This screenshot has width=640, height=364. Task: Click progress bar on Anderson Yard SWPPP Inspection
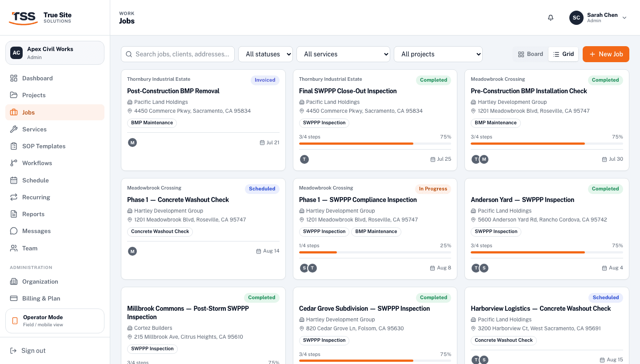(547, 252)
